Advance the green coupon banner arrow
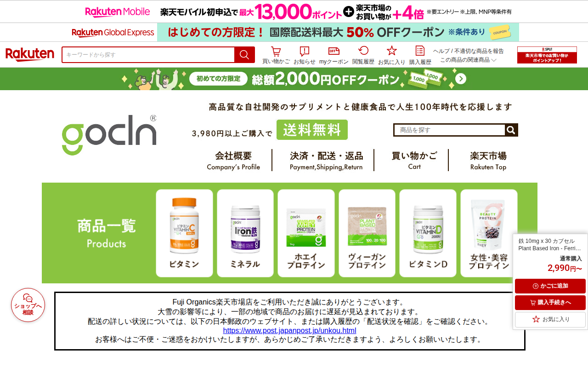 point(461,79)
